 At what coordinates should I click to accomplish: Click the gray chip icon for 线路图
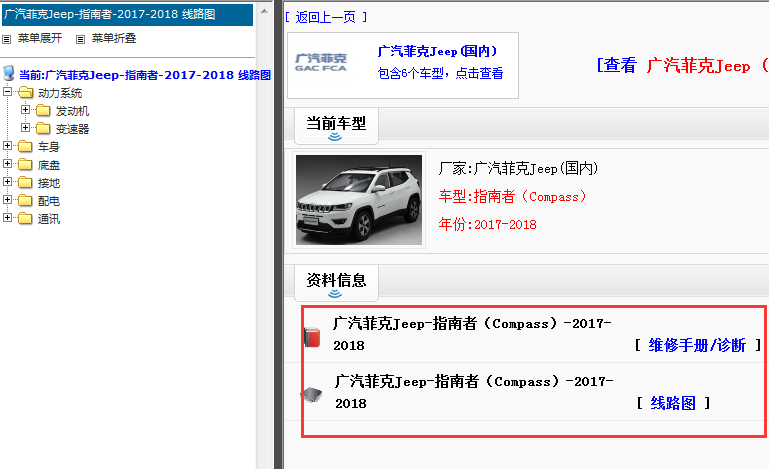click(312, 394)
